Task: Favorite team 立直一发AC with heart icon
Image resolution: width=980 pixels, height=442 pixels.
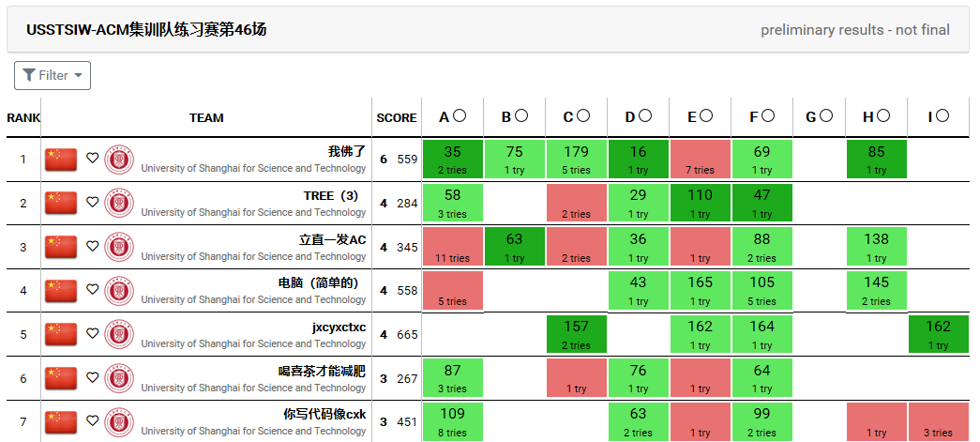Action: [92, 247]
